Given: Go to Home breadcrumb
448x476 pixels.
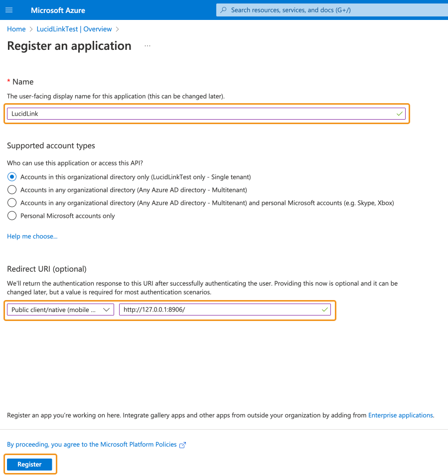Looking at the screenshot, I should click(16, 29).
